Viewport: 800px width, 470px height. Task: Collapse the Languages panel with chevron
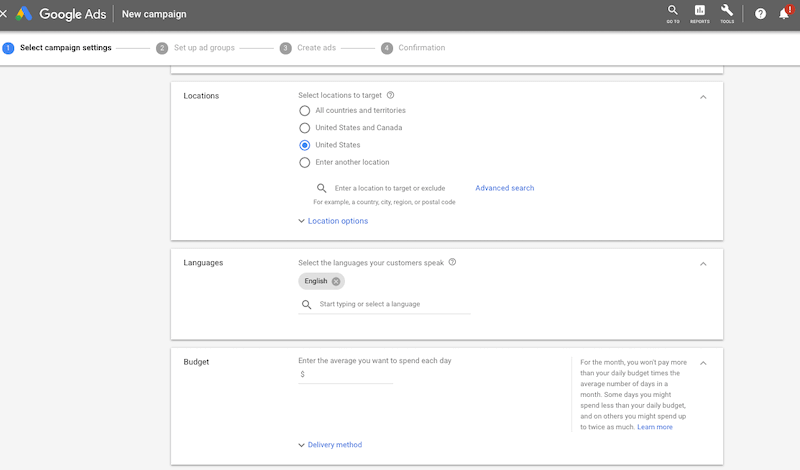(703, 264)
